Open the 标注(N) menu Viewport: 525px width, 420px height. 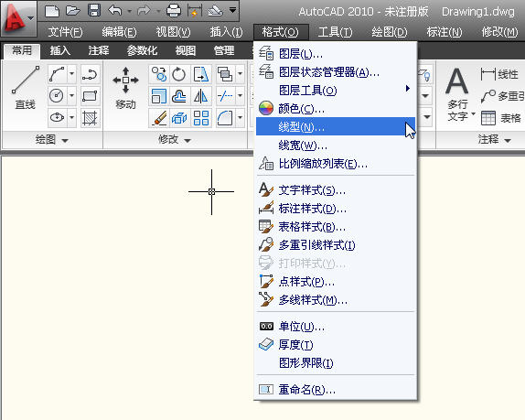tap(445, 32)
